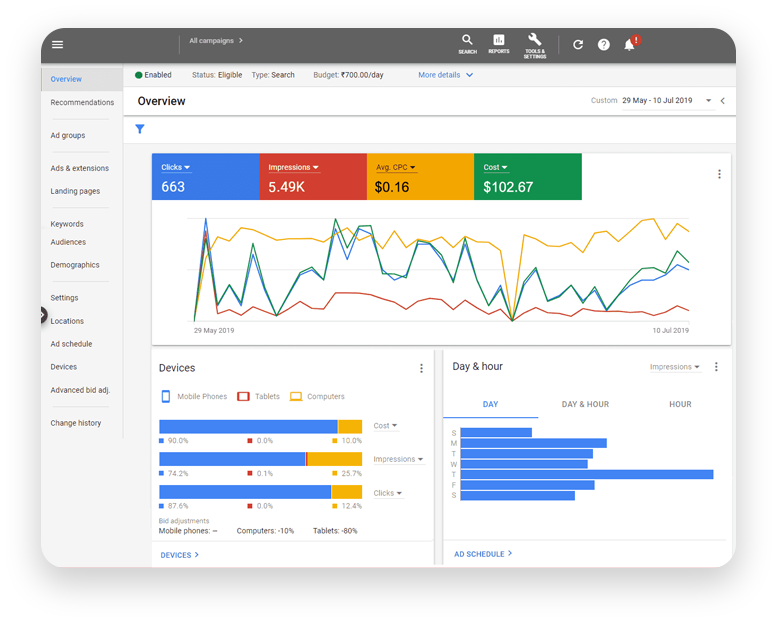Select Keywords in the left sidebar
The image size is (777, 622).
[x=67, y=224]
